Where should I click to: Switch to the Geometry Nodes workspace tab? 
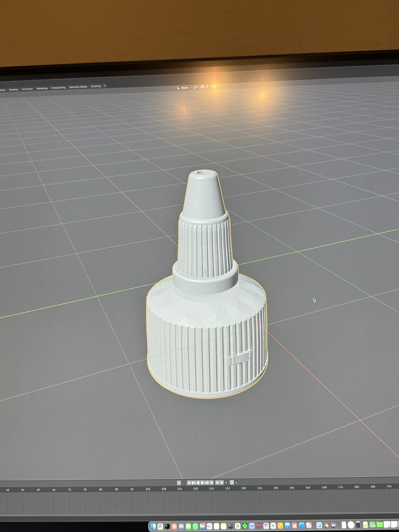78,87
